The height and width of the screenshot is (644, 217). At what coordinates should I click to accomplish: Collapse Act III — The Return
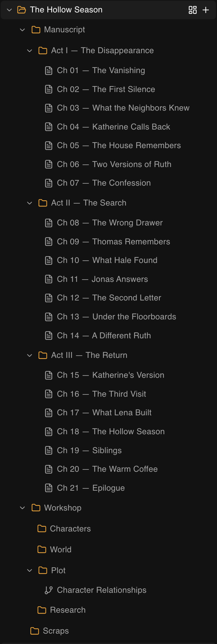click(x=30, y=355)
